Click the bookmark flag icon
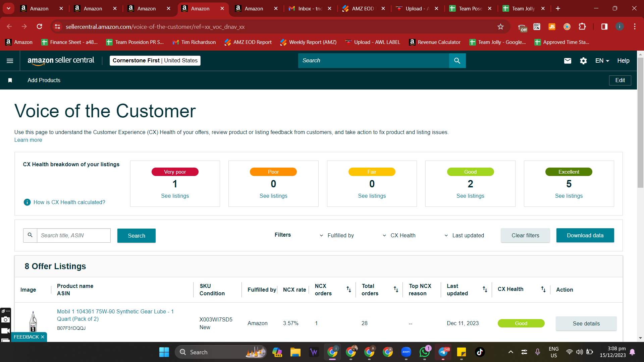 10,80
